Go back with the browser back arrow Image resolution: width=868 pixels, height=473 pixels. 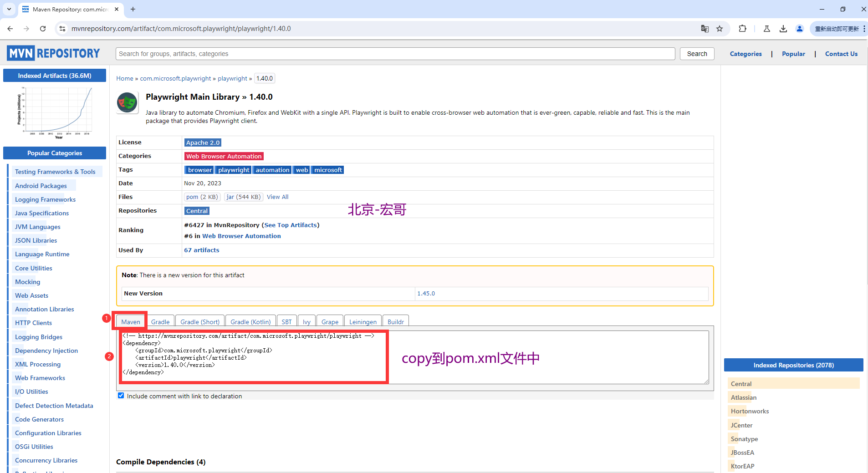[x=10, y=29]
